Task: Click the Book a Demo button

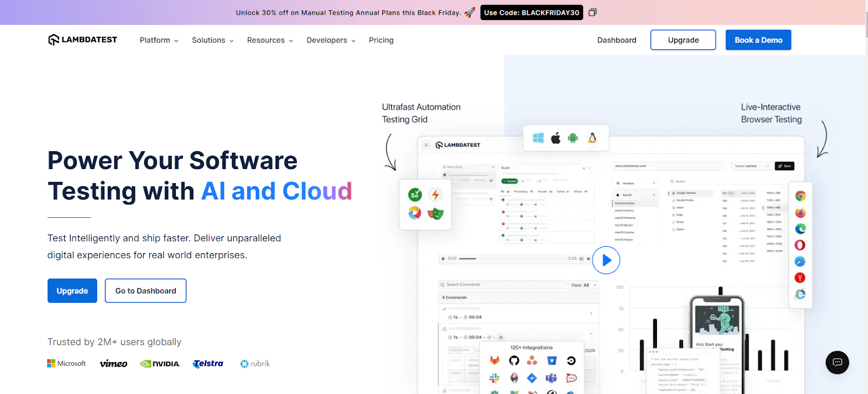Action: coord(758,40)
